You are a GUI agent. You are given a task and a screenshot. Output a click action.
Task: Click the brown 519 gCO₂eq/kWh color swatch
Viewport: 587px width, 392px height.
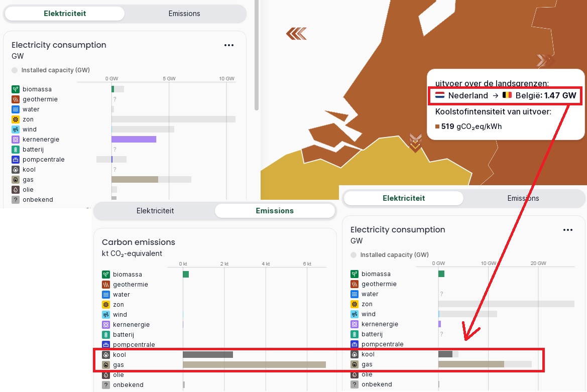click(437, 127)
